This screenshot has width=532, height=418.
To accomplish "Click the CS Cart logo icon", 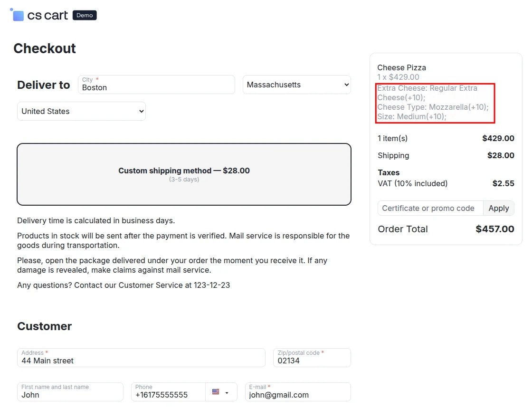I will coord(17,15).
